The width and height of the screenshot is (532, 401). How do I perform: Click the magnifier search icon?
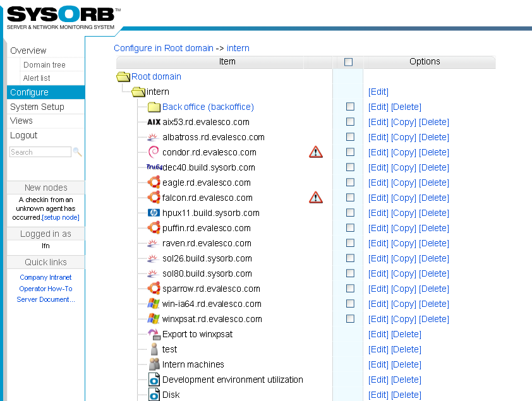point(77,152)
